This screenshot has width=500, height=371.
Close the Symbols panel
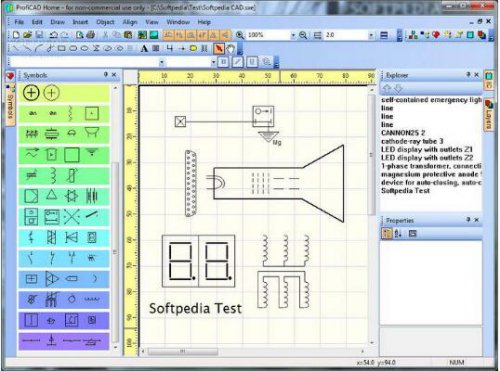tap(114, 75)
